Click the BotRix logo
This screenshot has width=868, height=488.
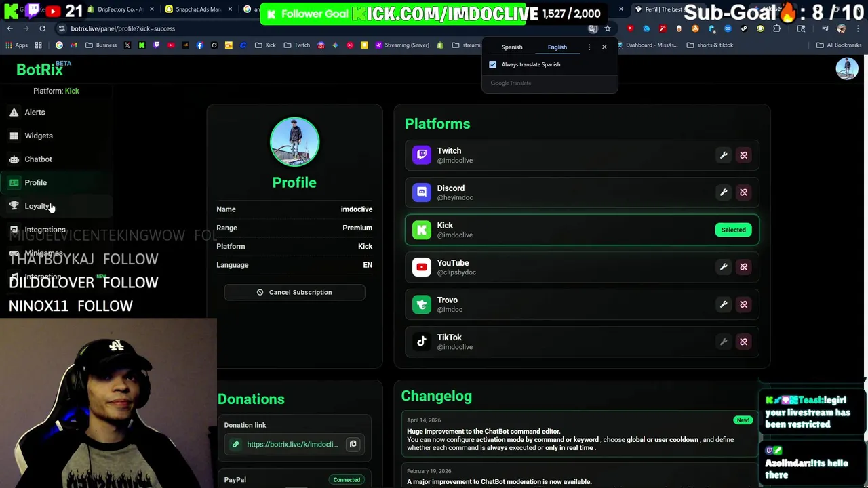[39, 69]
